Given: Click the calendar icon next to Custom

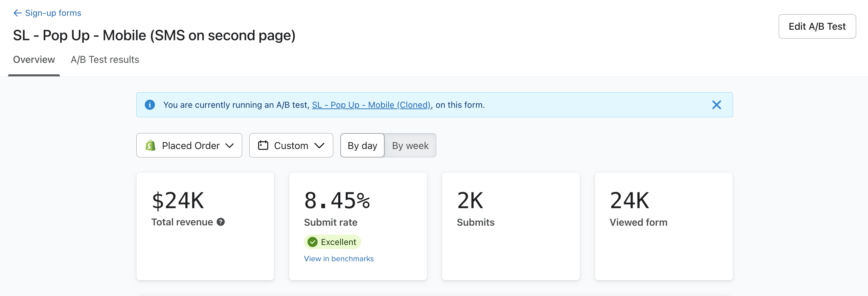Looking at the screenshot, I should click(x=263, y=145).
